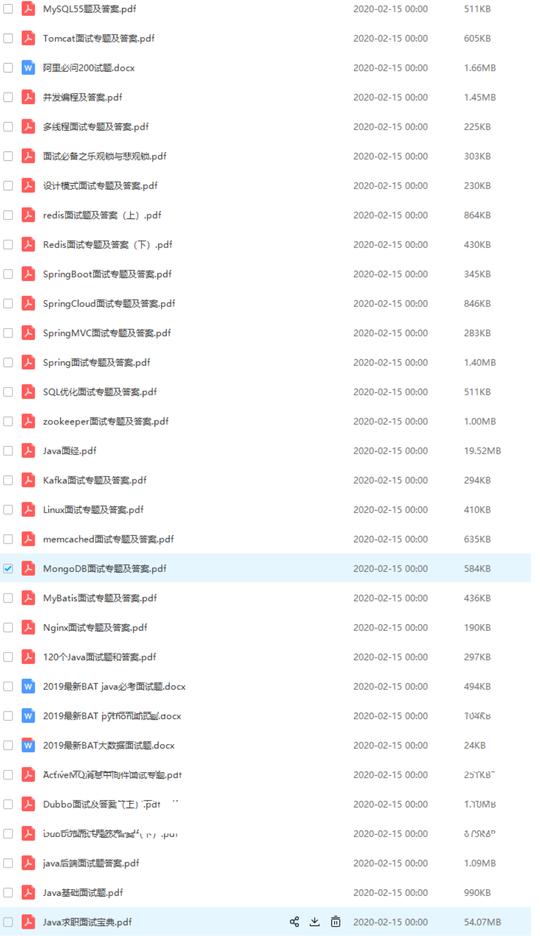Click the PDF icon beside zookeeper面试专题及答案.pdf

coord(28,421)
